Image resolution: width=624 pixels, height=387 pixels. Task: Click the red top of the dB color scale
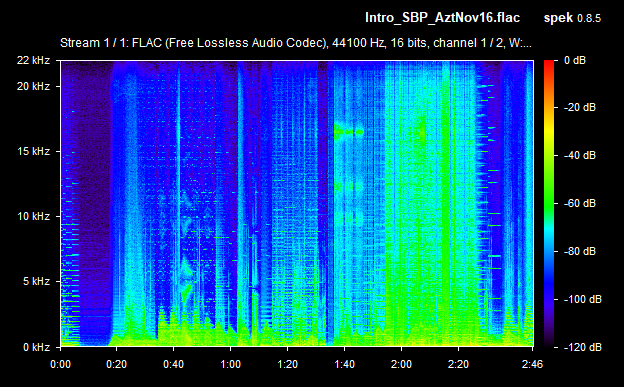549,64
